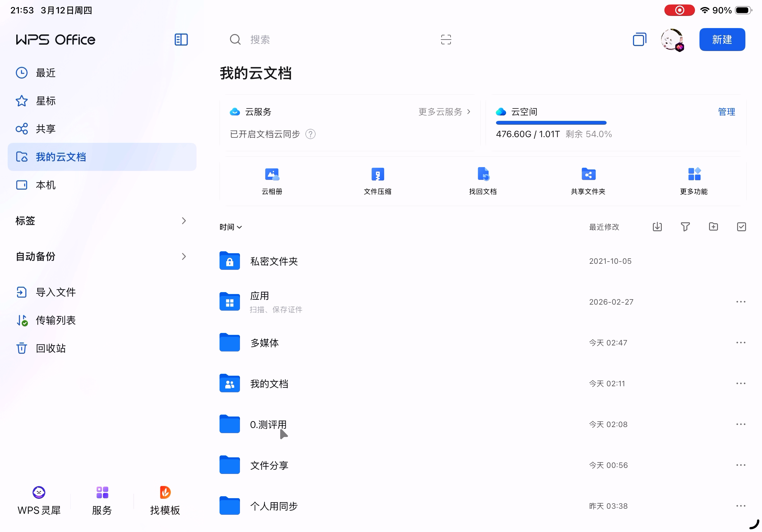This screenshot has height=532, width=762.
Task: Open the Cloud Album (云相册) icon
Action: click(272, 174)
